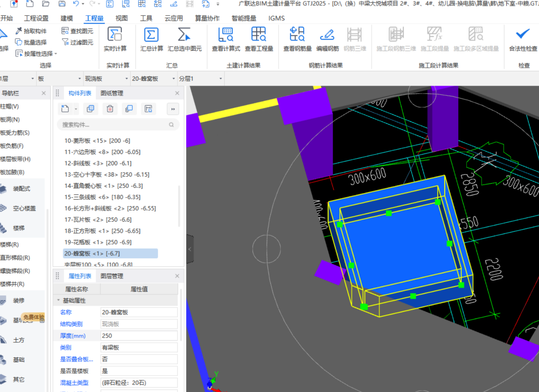Viewport: 539px width, 392px height.
Task: Expand the 分层1 layer dropdown
Action: pyautogui.click(x=220, y=79)
